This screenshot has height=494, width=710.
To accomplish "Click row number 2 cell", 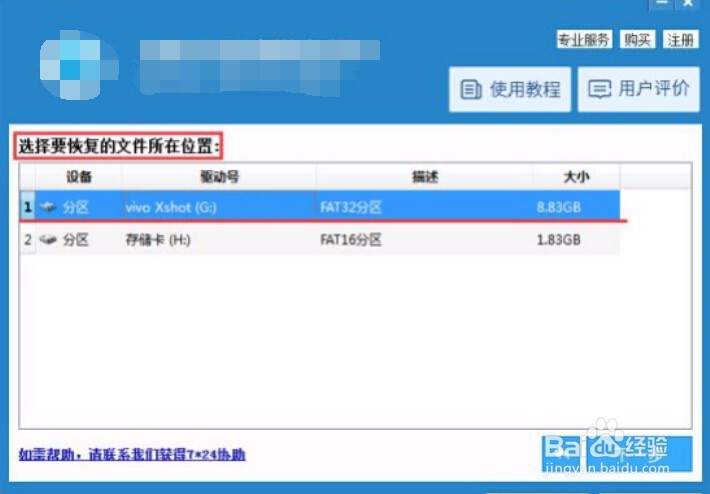I will coord(28,240).
